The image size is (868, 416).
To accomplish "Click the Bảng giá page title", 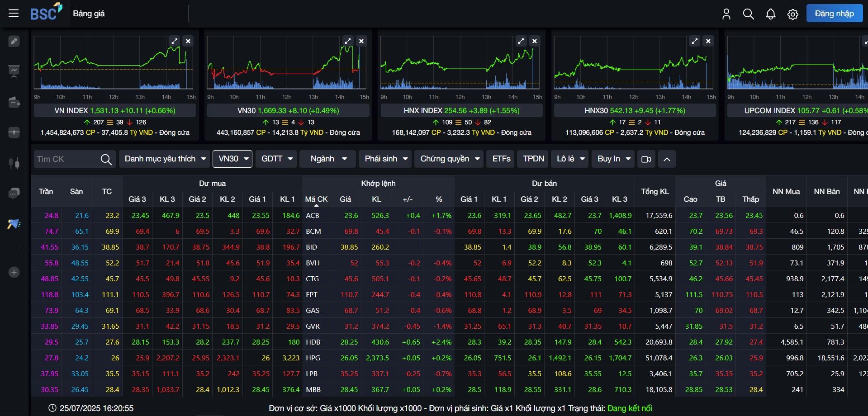I will 89,14.
